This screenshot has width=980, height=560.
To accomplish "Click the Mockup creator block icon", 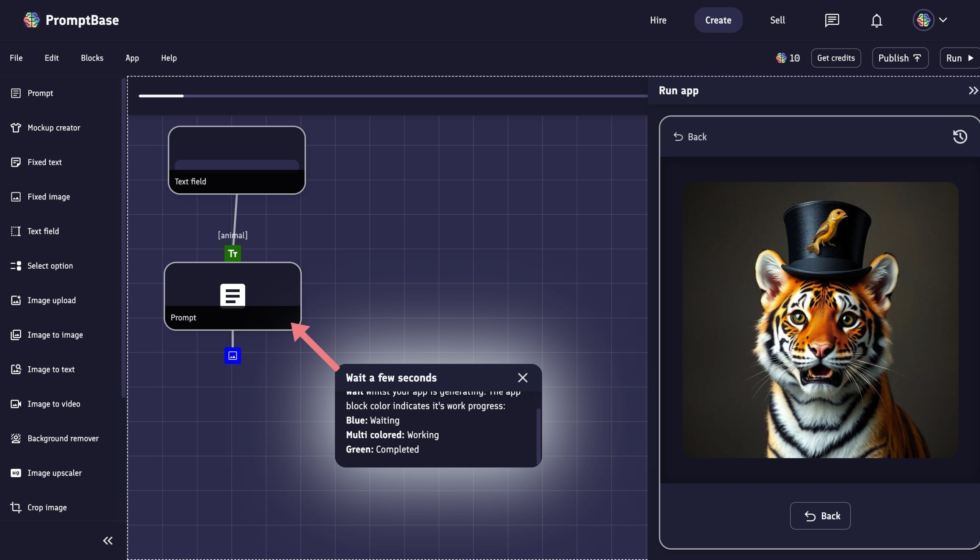I will [16, 128].
